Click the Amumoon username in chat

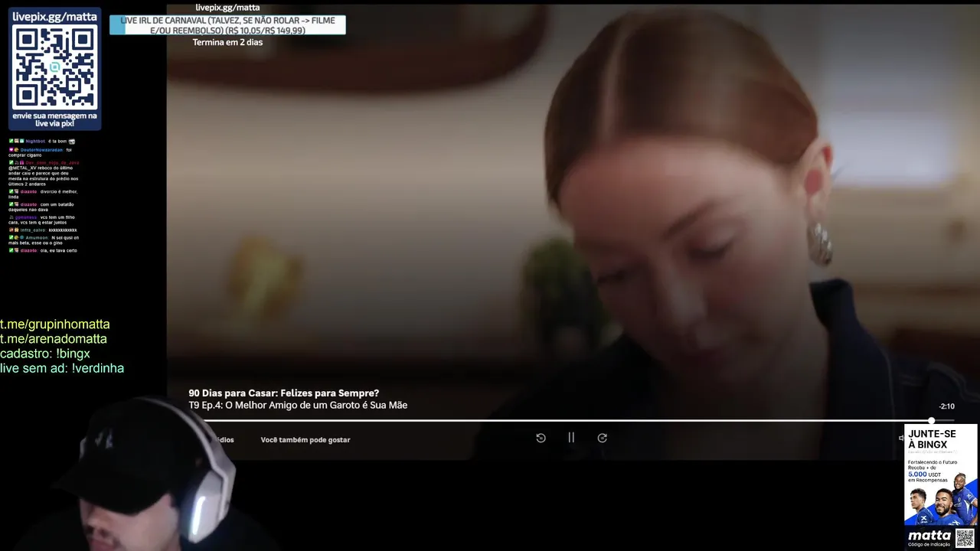point(36,238)
